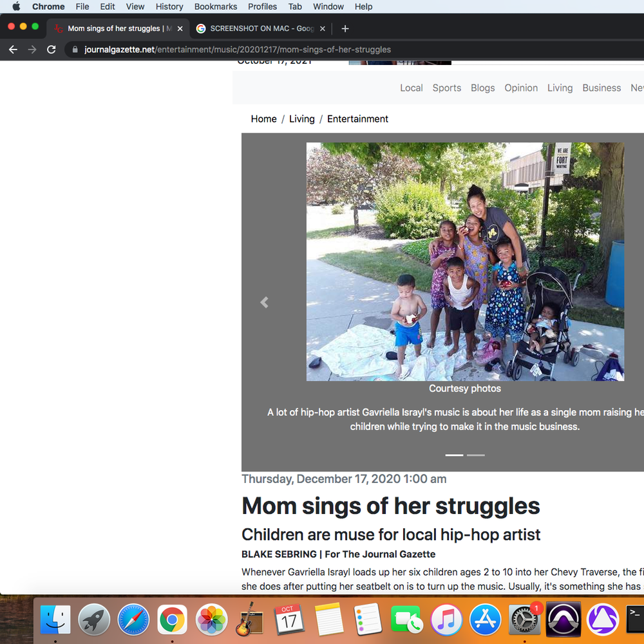Go forward with the forward arrow
The image size is (644, 644).
(32, 50)
